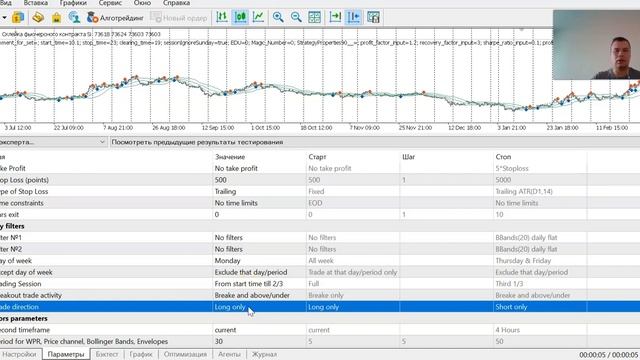Select the Stop Loss stop value 5000

[540, 180]
